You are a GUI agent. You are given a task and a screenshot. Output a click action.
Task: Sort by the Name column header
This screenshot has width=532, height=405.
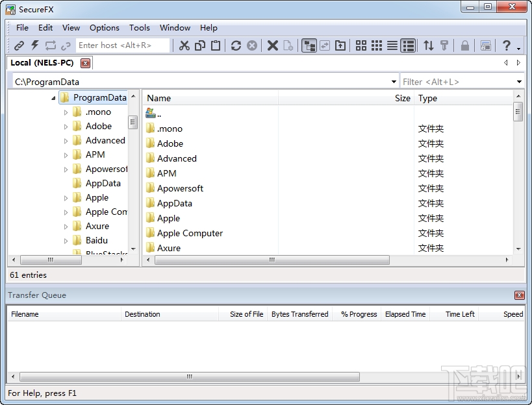pyautogui.click(x=210, y=98)
